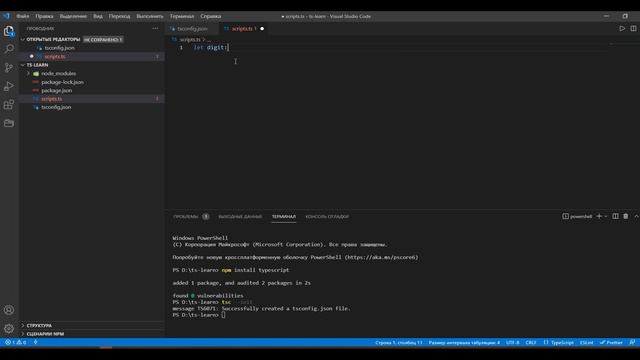The width and height of the screenshot is (640, 360).
Task: Open the Вид menu
Action: (98, 16)
